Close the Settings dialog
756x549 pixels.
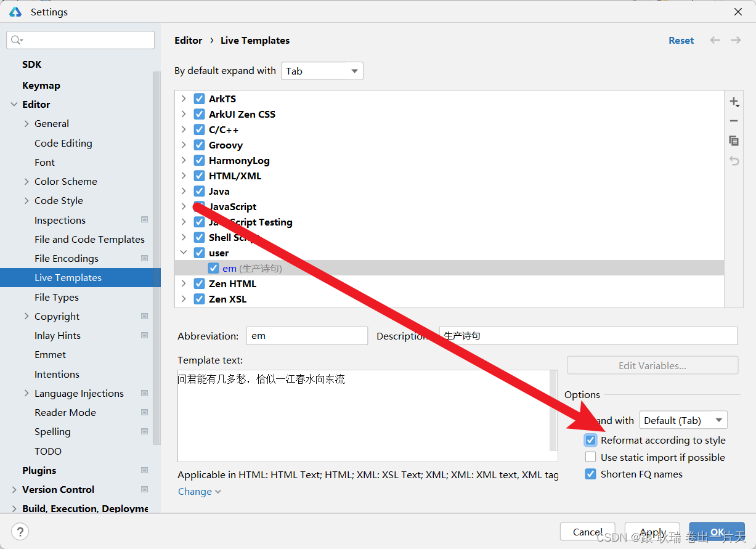click(738, 12)
